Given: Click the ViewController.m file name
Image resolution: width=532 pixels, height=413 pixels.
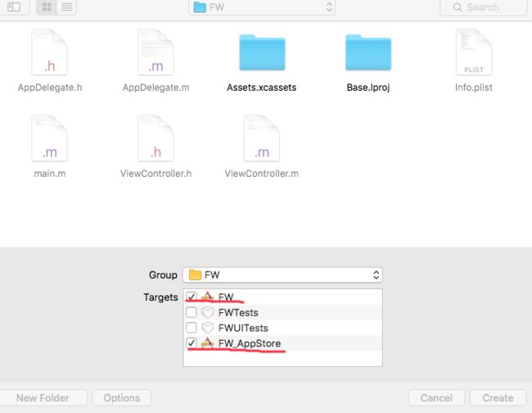Looking at the screenshot, I should pyautogui.click(x=262, y=174).
